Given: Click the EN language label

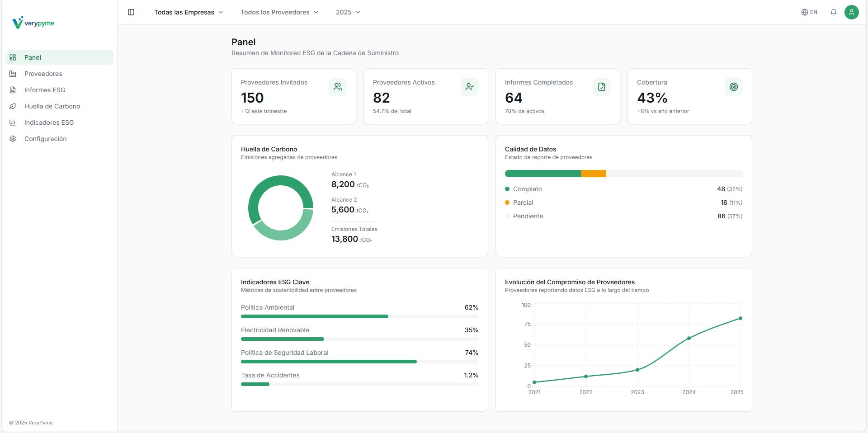Looking at the screenshot, I should tap(813, 12).
